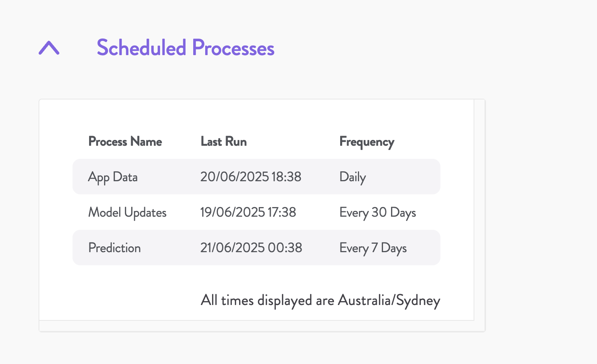
Task: Click the Last Run column header
Action: 224,142
